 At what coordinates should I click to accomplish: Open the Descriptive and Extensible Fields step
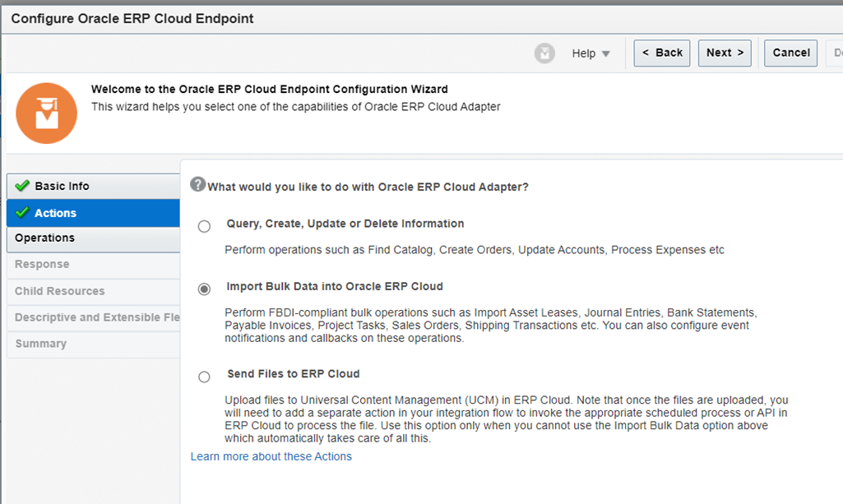coord(93,317)
